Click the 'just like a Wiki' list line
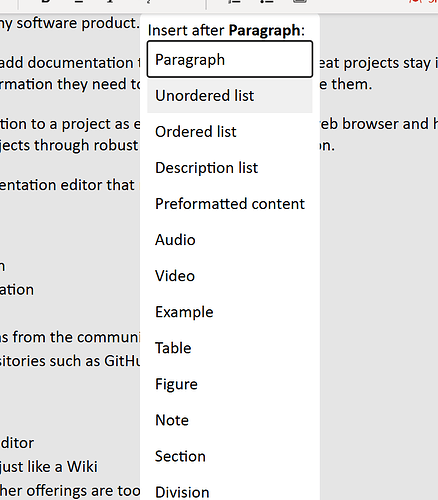438x500 pixels. click(x=49, y=466)
